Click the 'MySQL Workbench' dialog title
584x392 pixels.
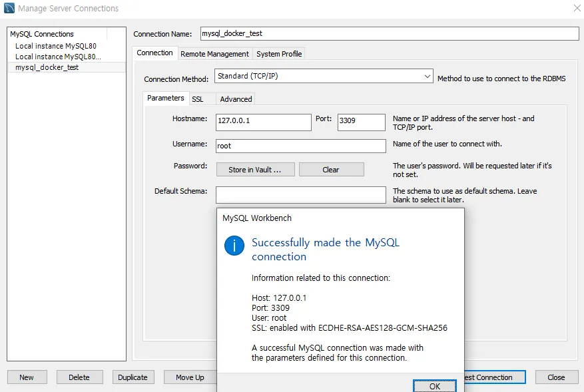pos(257,218)
